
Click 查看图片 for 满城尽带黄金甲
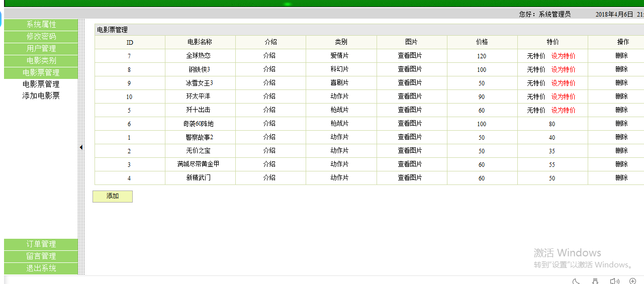point(410,164)
